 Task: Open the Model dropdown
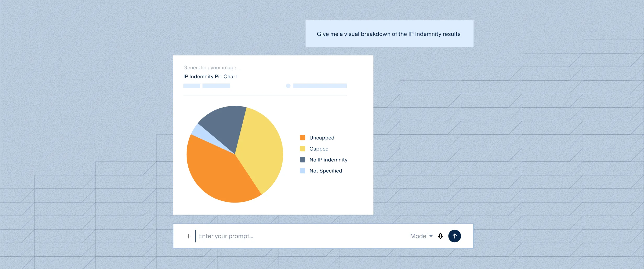tap(421, 236)
